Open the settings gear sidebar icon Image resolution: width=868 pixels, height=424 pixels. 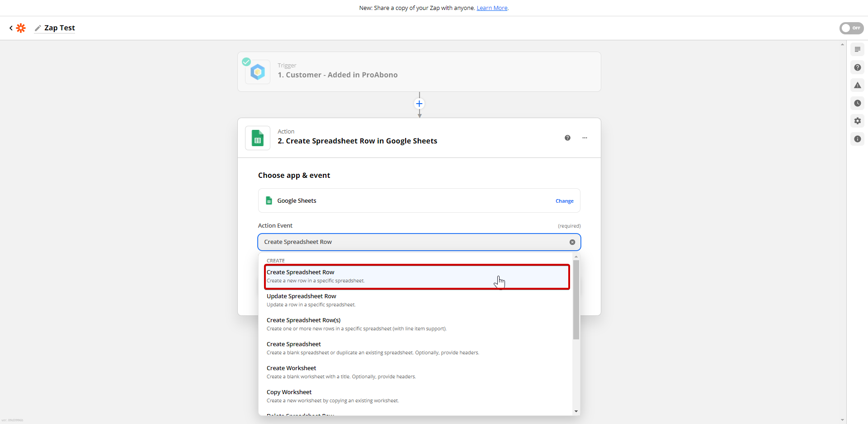(x=858, y=121)
